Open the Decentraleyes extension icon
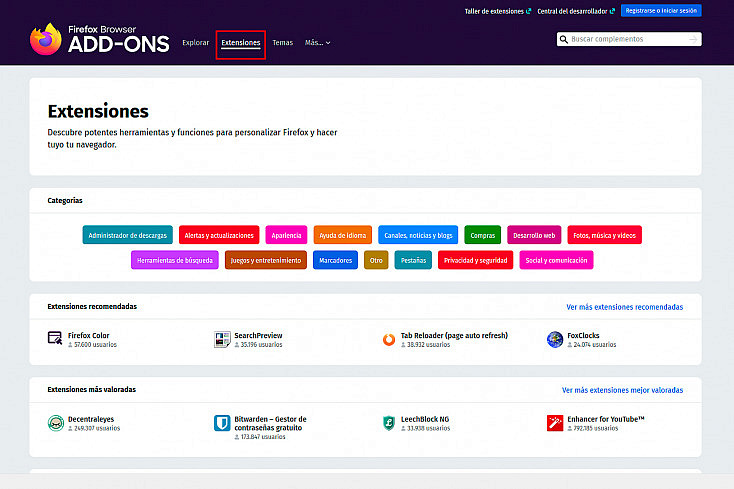 pyautogui.click(x=56, y=423)
